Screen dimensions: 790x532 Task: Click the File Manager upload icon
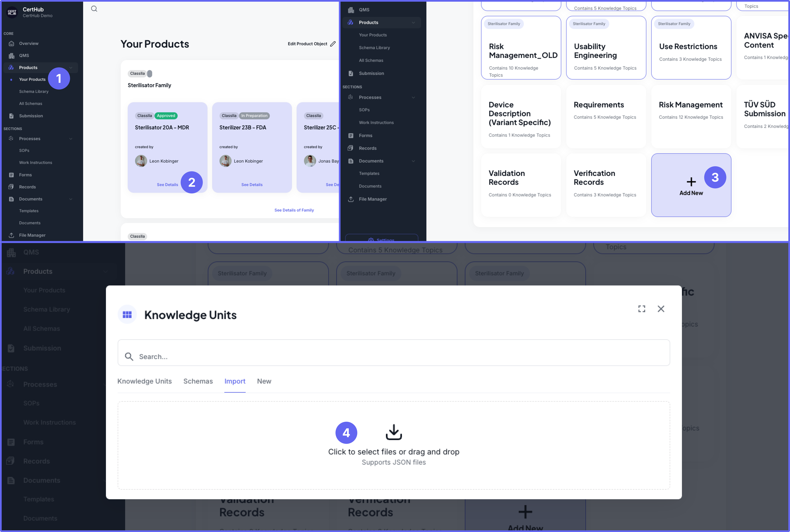[11, 235]
